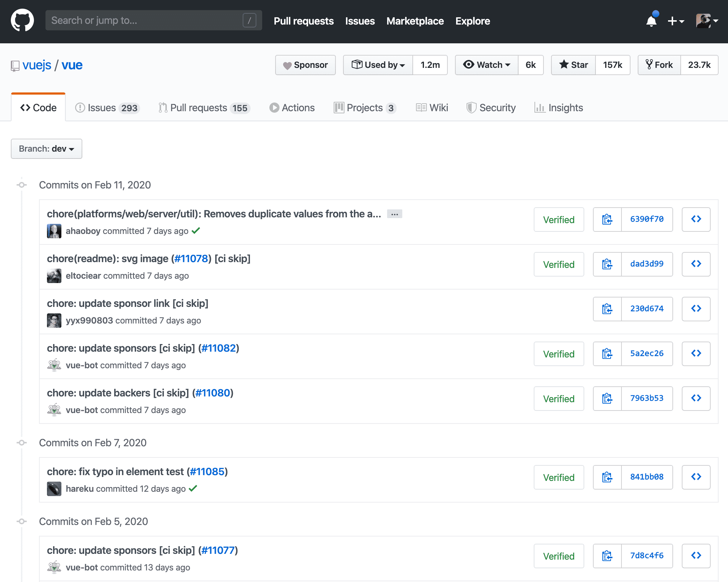The width and height of the screenshot is (728, 582).
Task: Copy the full SHA for dad3d99
Action: (607, 264)
